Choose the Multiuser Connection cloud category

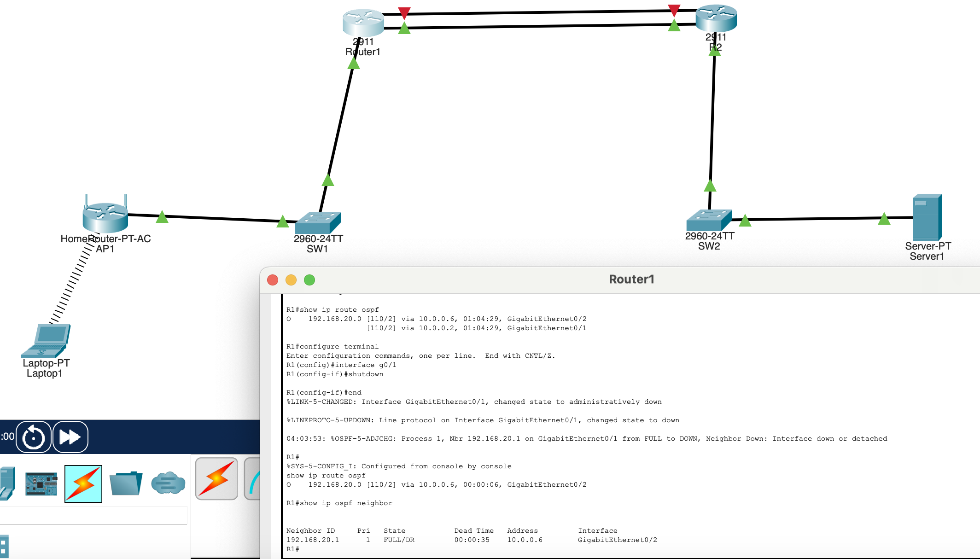(168, 483)
